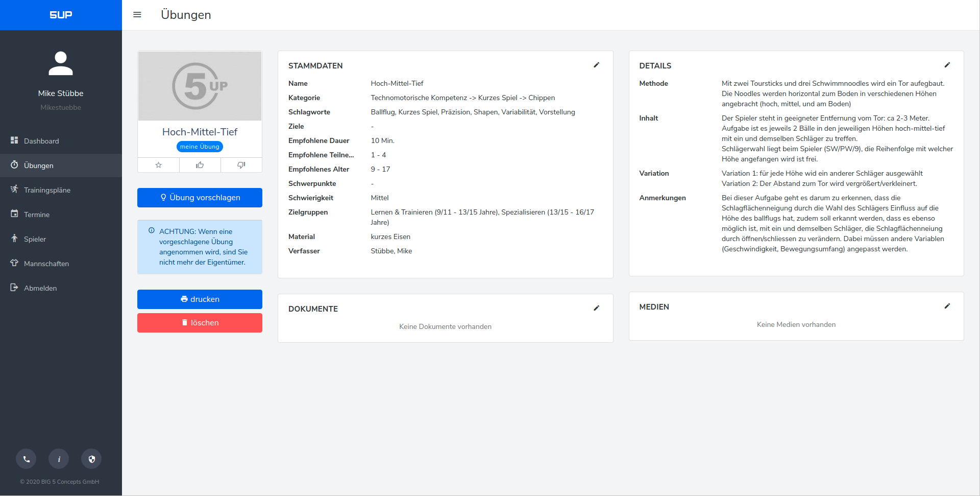This screenshot has height=496, width=980.
Task: Go to Trainingspläne menu item
Action: 47,190
